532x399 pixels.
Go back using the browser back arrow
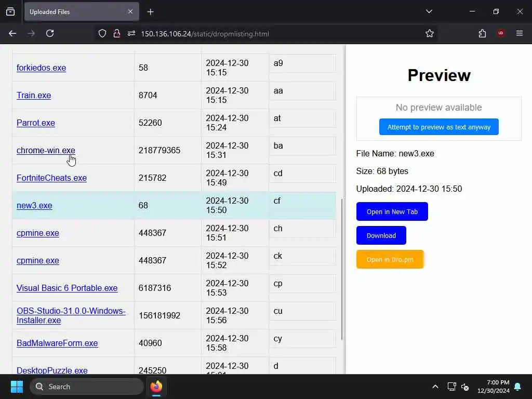(x=12, y=34)
